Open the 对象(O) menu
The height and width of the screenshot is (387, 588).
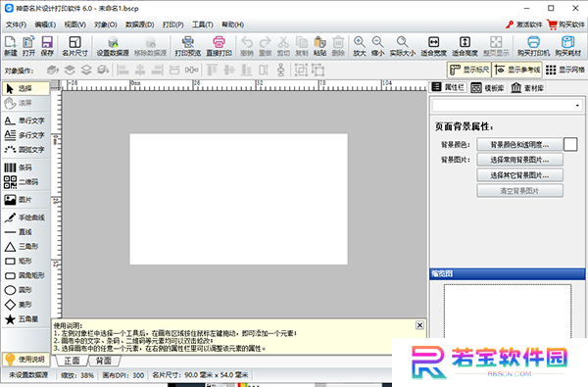click(106, 24)
